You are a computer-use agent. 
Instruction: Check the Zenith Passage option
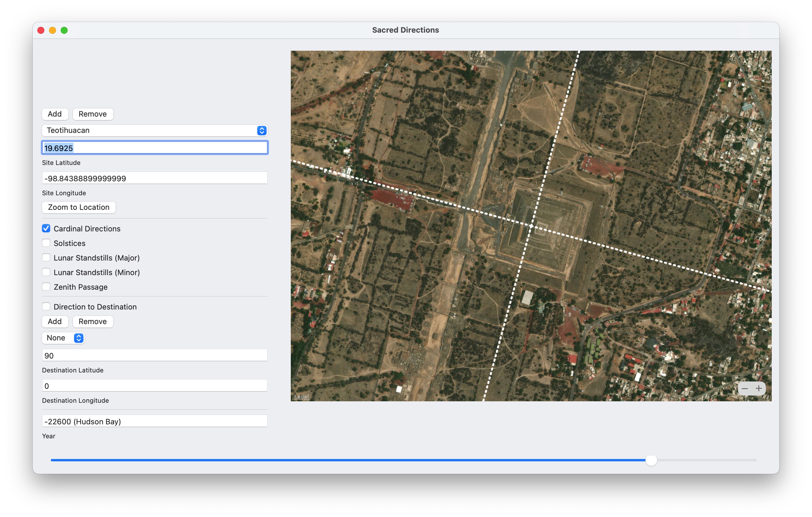coord(46,286)
